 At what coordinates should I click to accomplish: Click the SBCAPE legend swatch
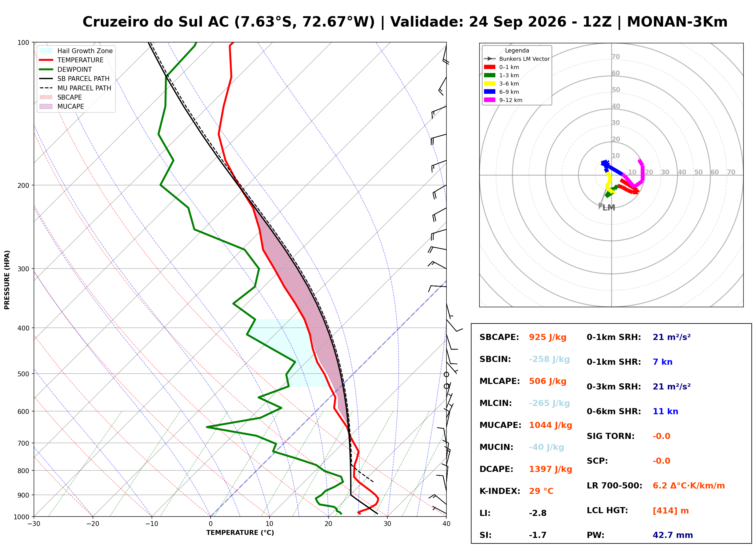pyautogui.click(x=46, y=97)
